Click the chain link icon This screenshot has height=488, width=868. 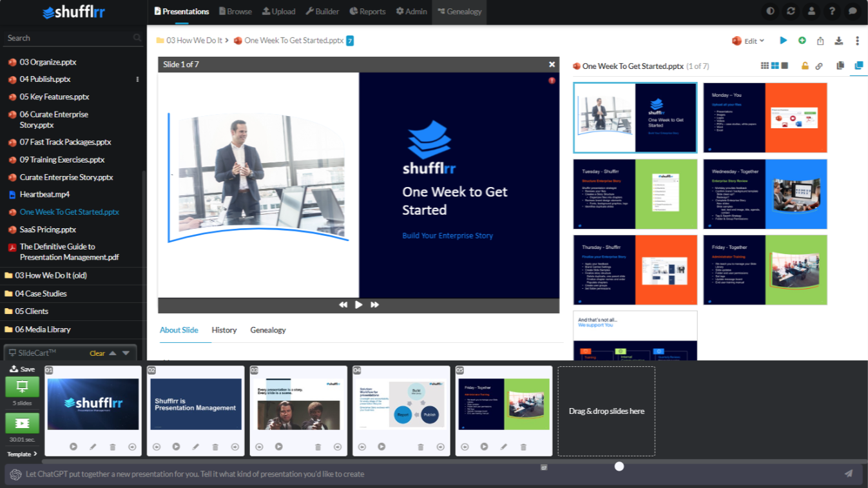click(x=819, y=66)
